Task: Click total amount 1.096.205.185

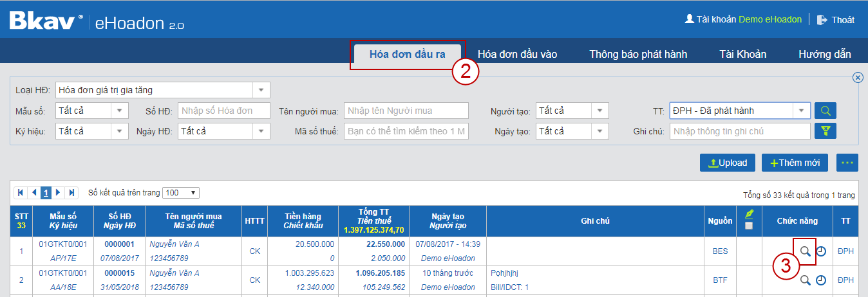Action: tap(380, 273)
